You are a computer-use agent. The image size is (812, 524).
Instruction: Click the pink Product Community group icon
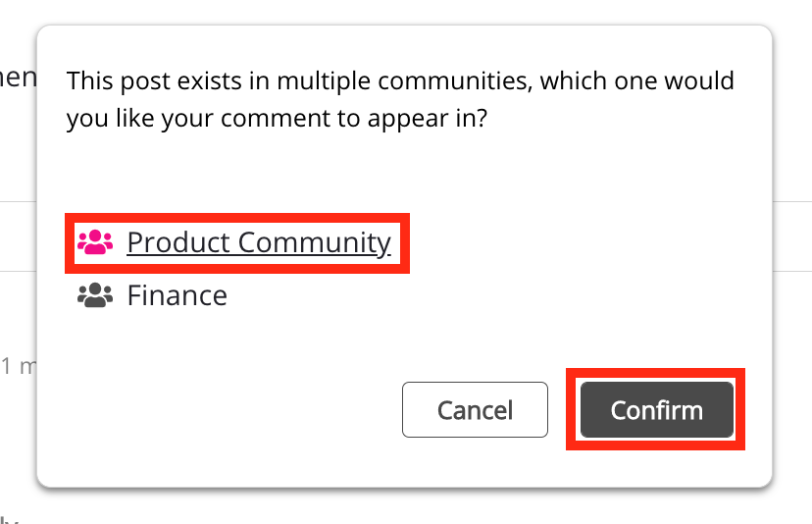coord(95,242)
